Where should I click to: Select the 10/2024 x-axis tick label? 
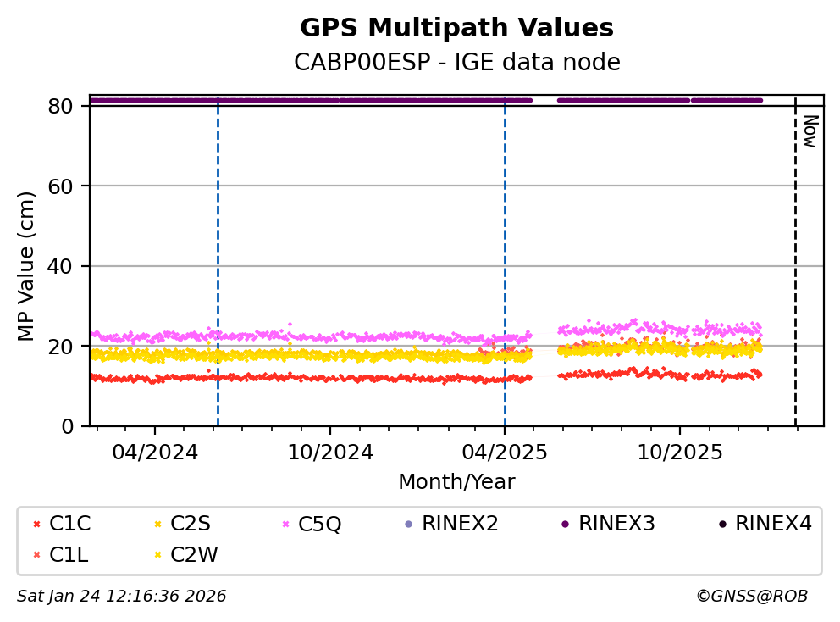[330, 452]
